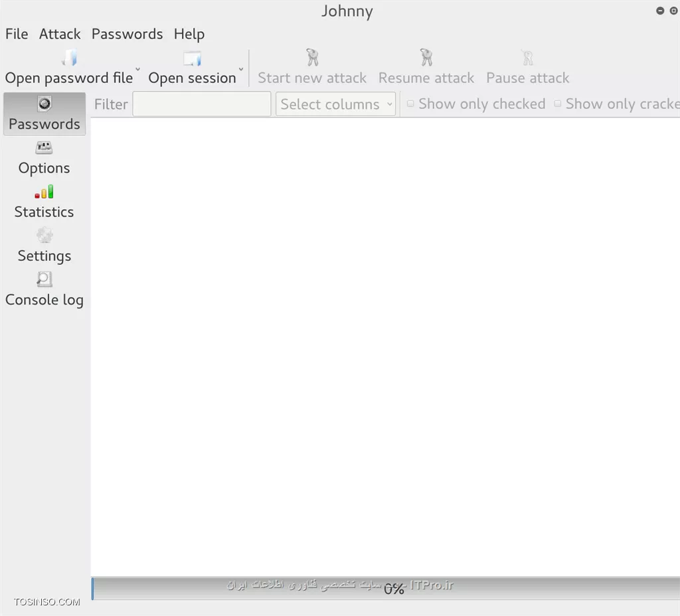680x616 pixels.
Task: Expand the Open session dropdown arrow
Action: pyautogui.click(x=241, y=69)
